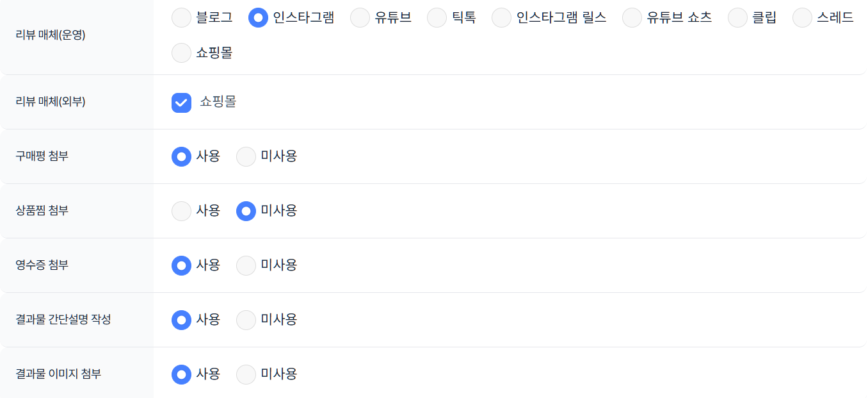Select 사용 for 영수증 첨부
The image size is (868, 398).
181,265
